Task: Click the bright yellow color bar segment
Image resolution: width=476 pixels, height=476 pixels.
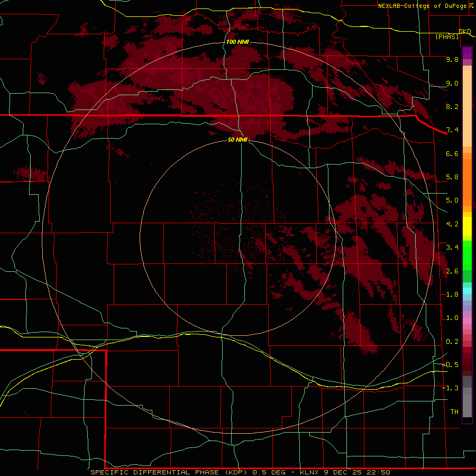Action: click(467, 226)
